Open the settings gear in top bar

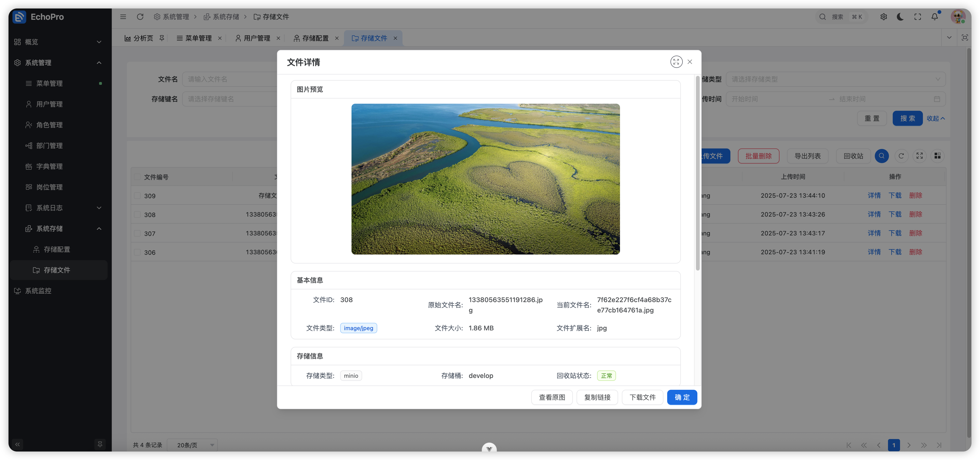coord(883,17)
